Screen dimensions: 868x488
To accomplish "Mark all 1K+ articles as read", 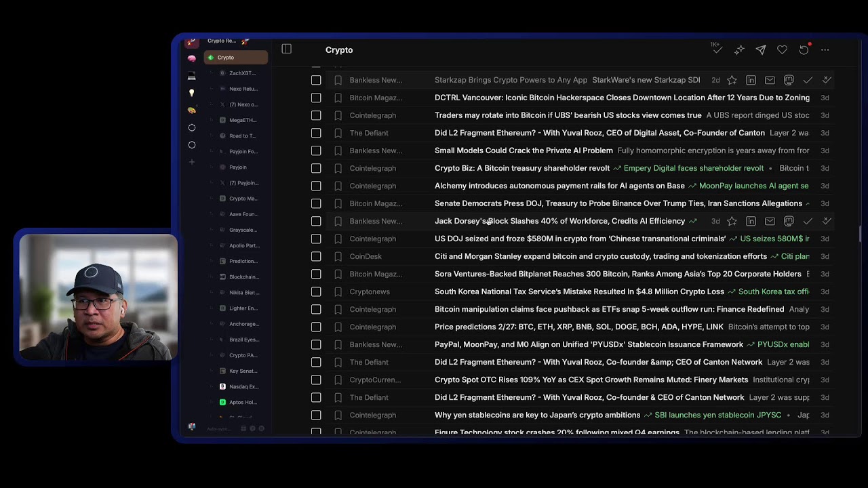I will (x=717, y=49).
